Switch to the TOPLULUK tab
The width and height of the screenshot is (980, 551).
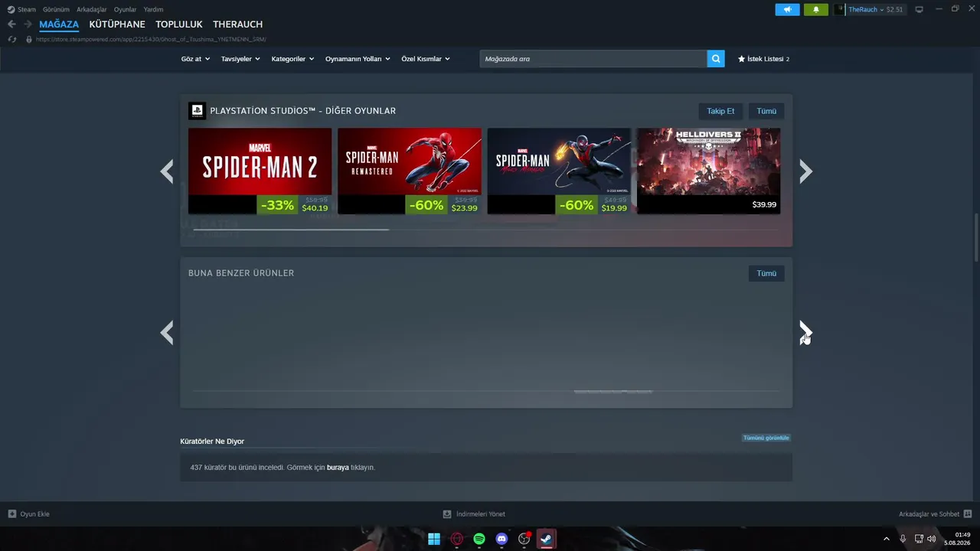(179, 24)
